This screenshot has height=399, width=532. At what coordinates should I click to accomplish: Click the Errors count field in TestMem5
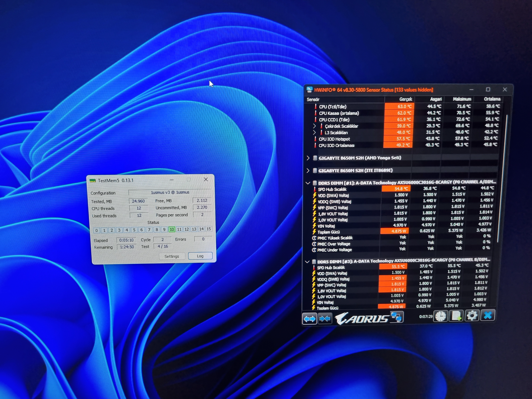[x=203, y=239]
